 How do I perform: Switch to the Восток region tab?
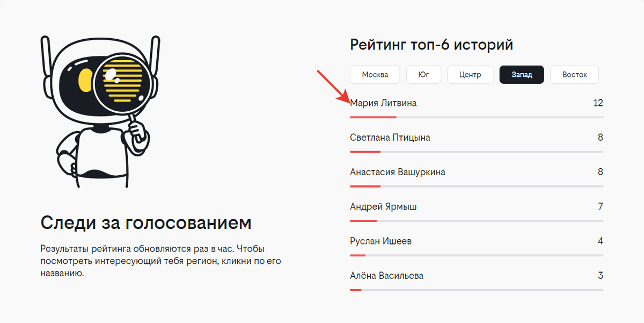(x=575, y=75)
